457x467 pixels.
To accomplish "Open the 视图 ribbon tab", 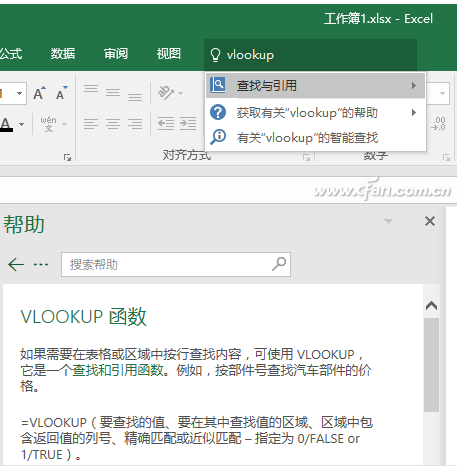I will (169, 53).
